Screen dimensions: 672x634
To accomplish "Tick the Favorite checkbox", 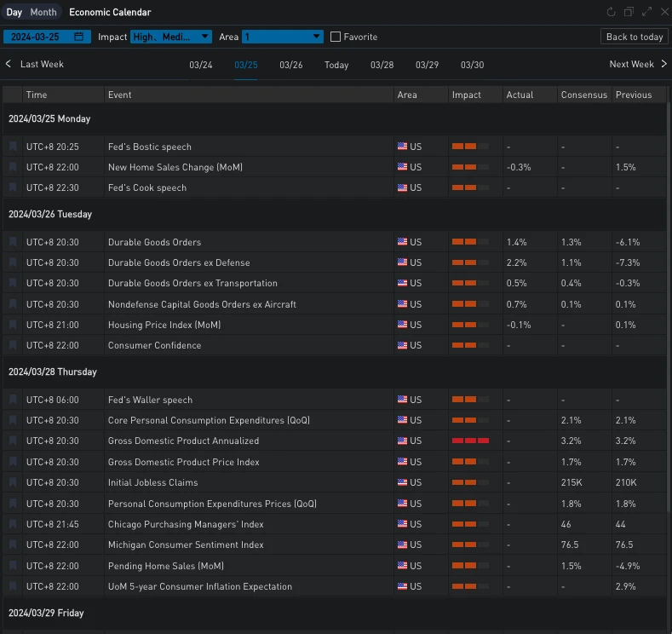I will [336, 37].
